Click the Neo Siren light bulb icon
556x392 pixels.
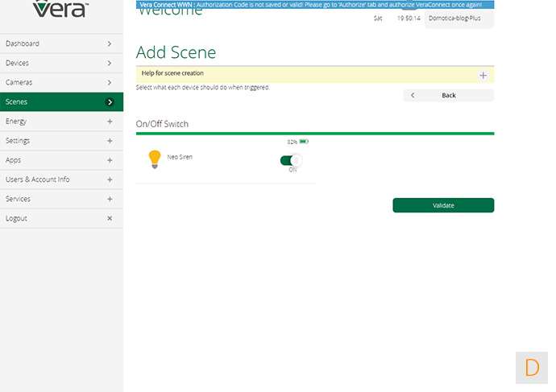tap(155, 159)
